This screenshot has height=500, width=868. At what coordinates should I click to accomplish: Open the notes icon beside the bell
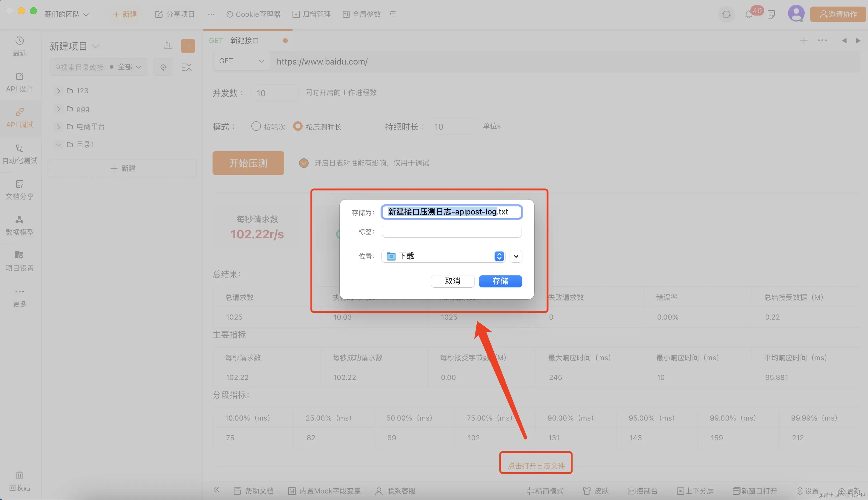771,14
